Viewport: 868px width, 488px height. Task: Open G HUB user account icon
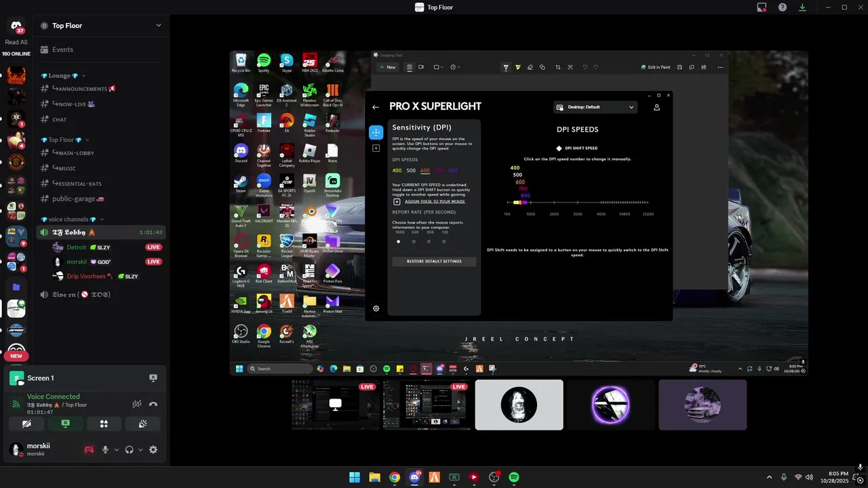pos(656,107)
